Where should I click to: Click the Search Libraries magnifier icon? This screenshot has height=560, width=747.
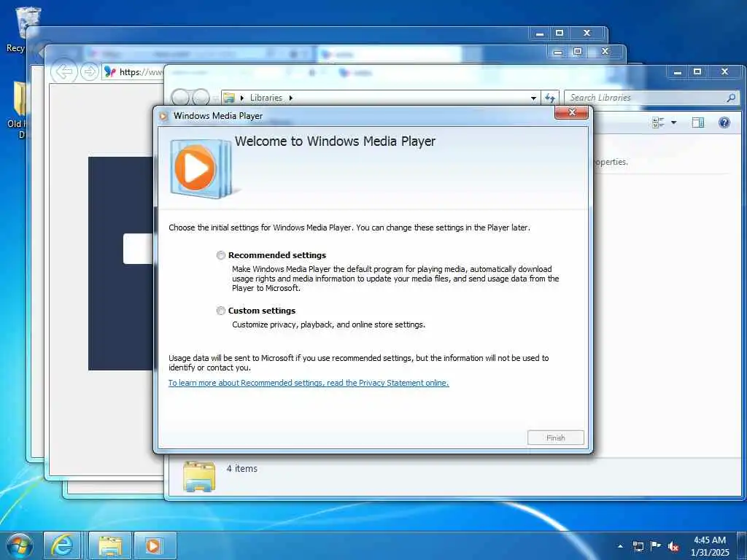pyautogui.click(x=731, y=98)
